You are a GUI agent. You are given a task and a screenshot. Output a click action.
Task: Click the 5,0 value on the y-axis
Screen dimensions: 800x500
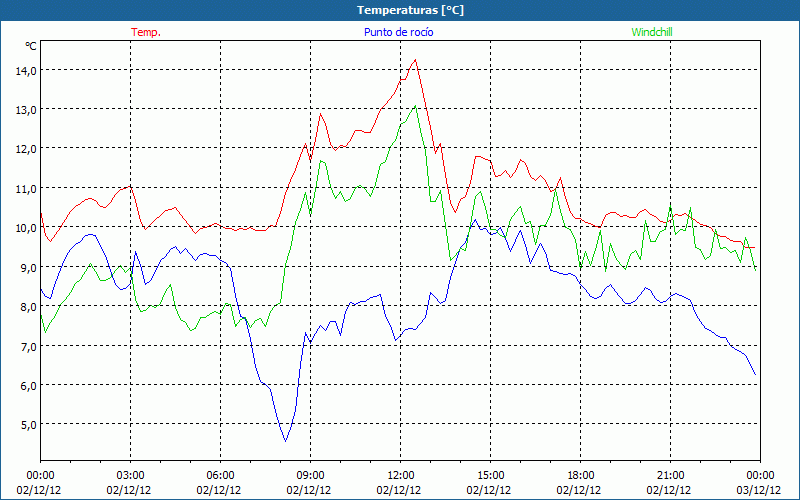tap(26, 424)
